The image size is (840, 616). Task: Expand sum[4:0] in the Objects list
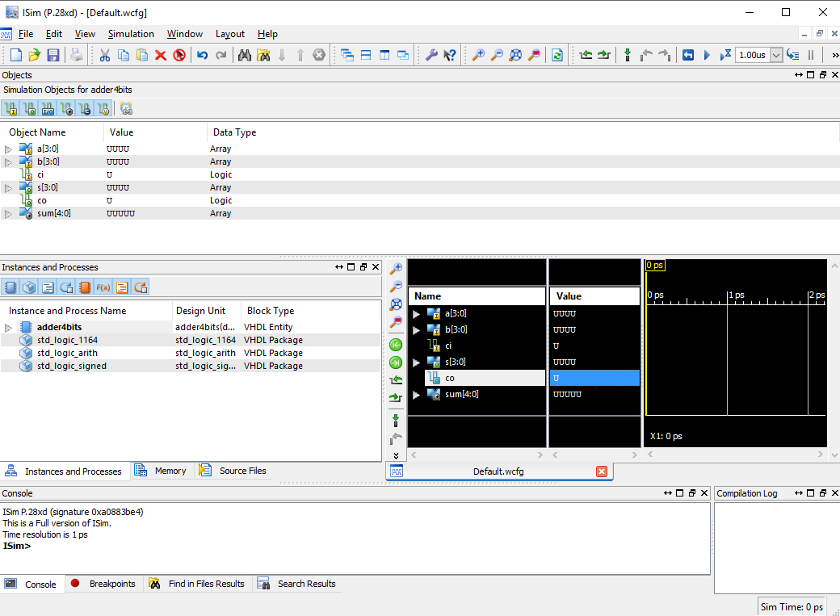(x=8, y=214)
